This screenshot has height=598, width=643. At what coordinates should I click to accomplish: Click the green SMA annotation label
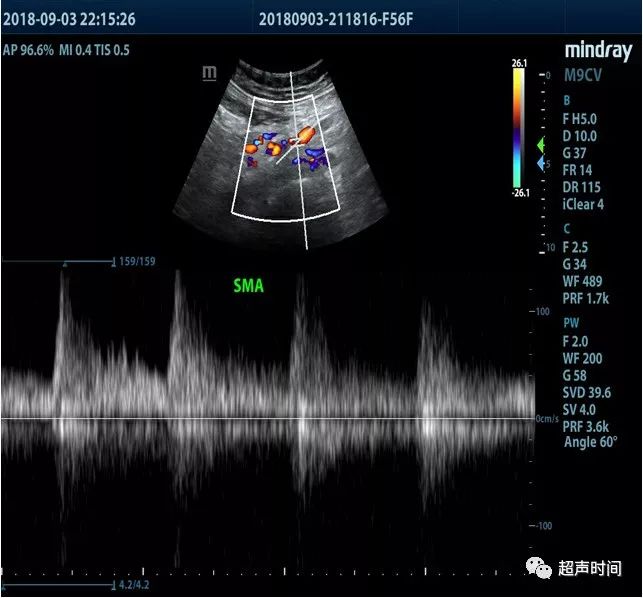tap(249, 285)
